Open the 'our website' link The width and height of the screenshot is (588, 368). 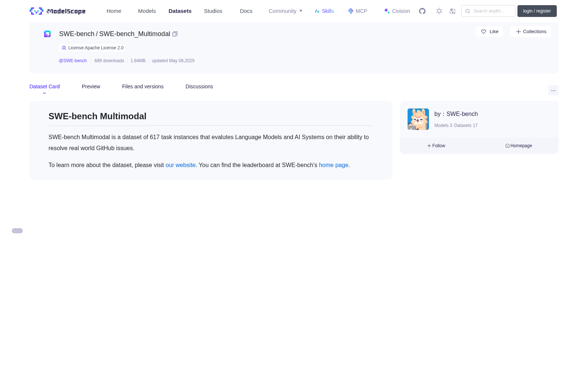coord(180,165)
